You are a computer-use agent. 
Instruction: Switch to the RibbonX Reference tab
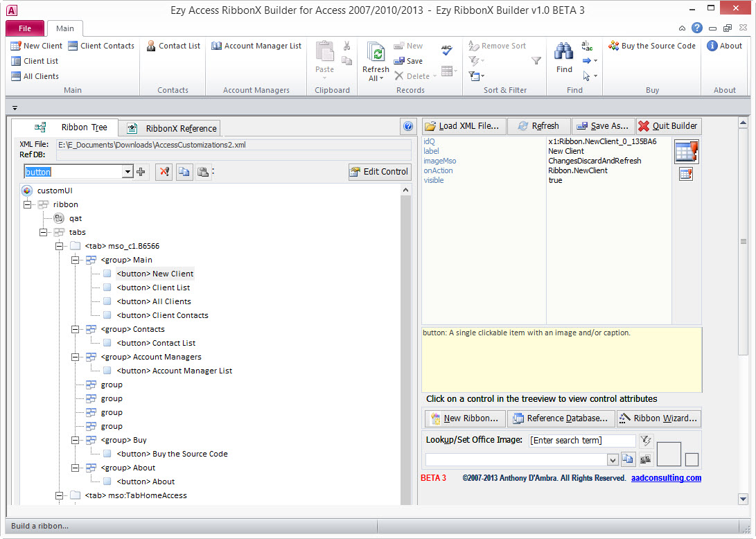(x=170, y=128)
